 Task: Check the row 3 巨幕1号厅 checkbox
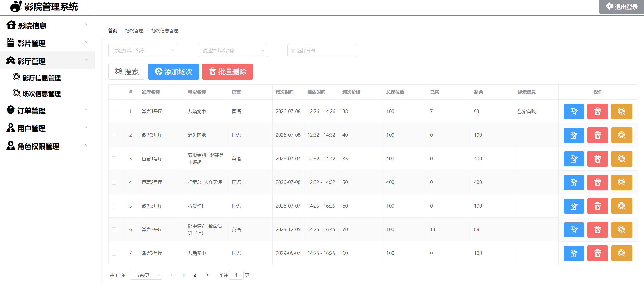[x=114, y=159]
